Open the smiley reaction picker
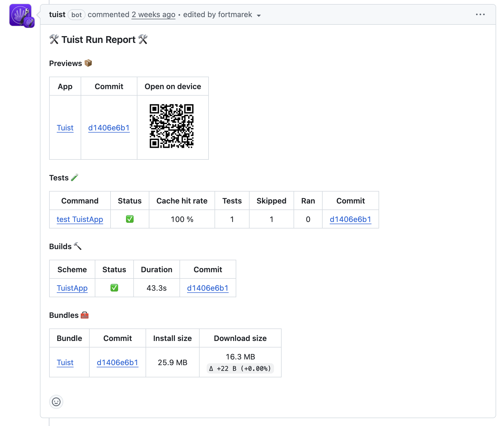This screenshot has height=426, width=504. [56, 402]
